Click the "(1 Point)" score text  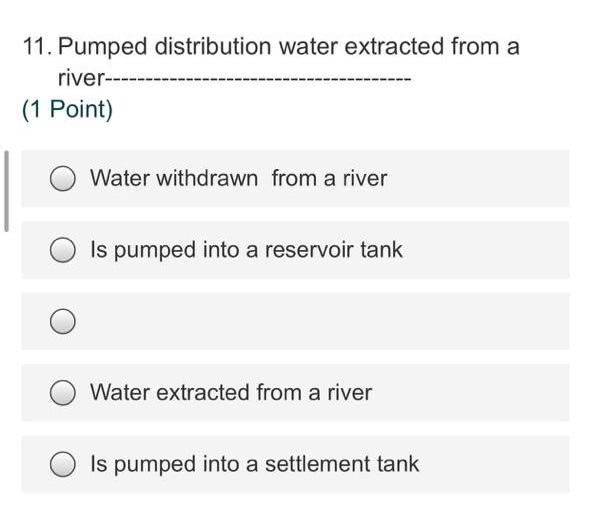[67, 110]
